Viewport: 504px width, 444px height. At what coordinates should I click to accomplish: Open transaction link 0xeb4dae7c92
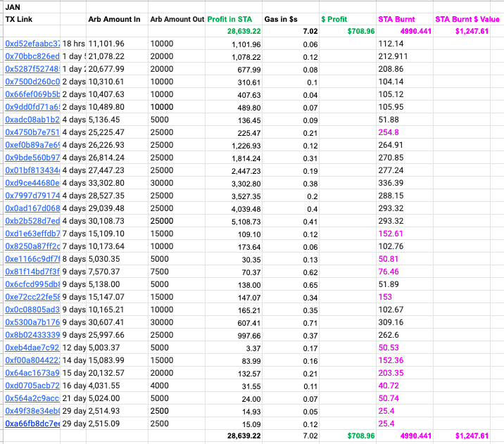(x=32, y=348)
